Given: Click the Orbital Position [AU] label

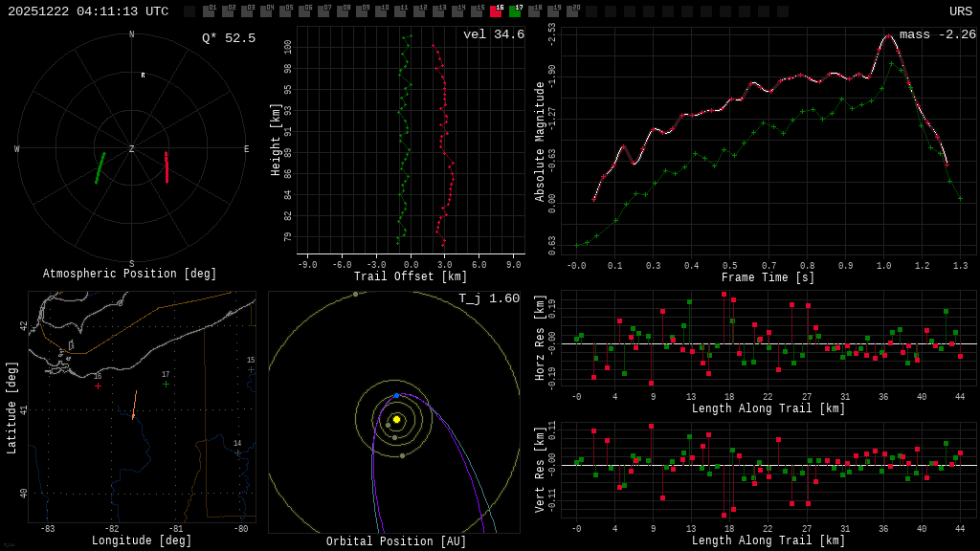Looking at the screenshot, I should point(396,541).
